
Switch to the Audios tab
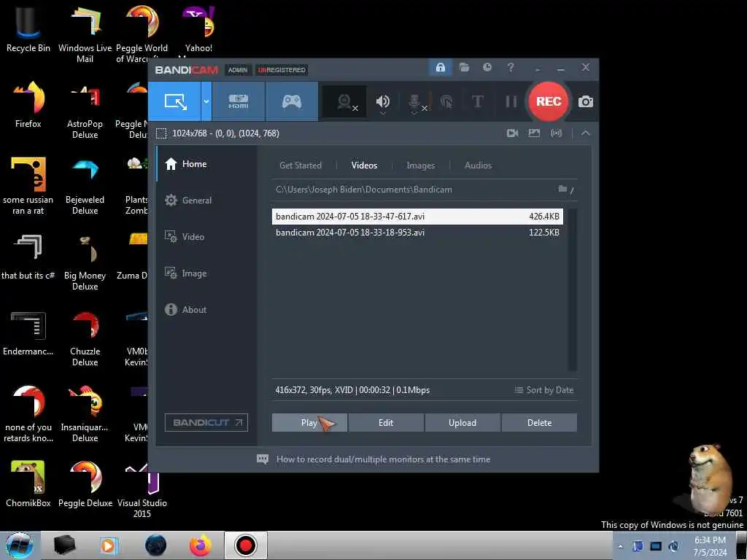click(x=478, y=166)
